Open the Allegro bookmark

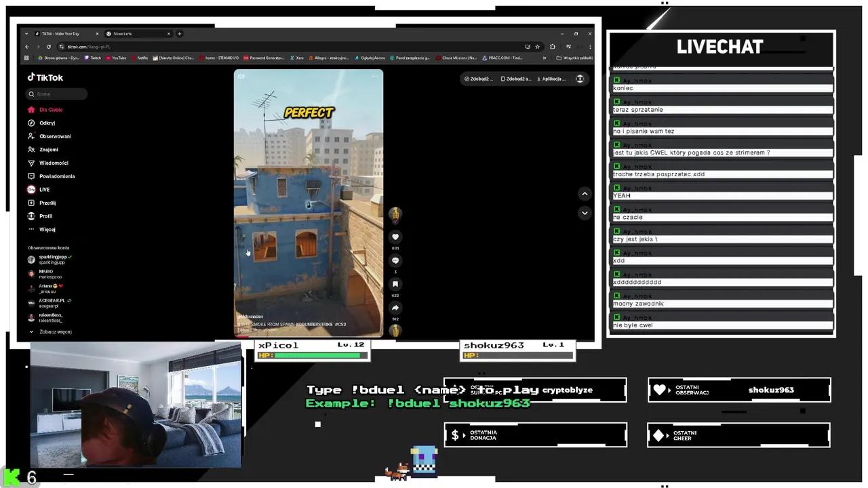[x=329, y=58]
